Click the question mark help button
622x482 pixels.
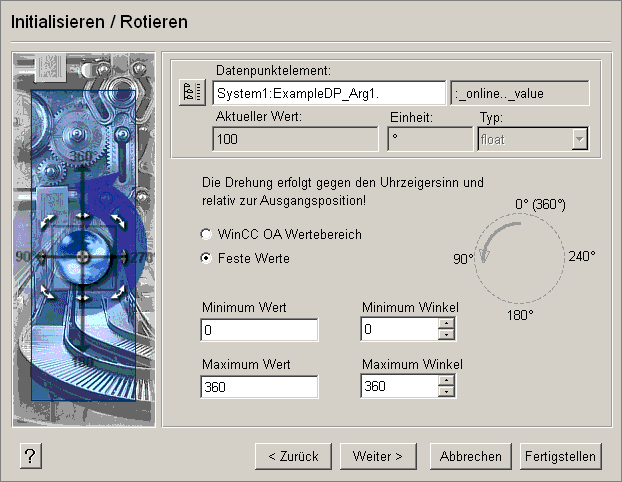(x=30, y=456)
